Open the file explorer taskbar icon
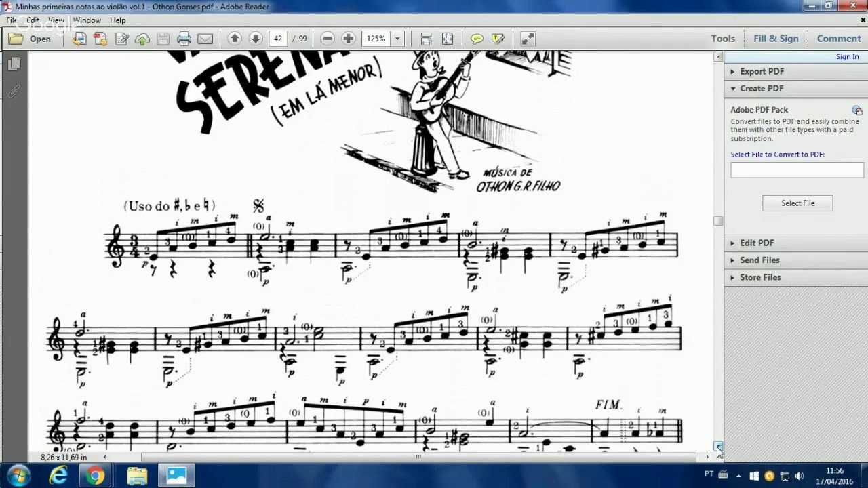 pos(137,476)
